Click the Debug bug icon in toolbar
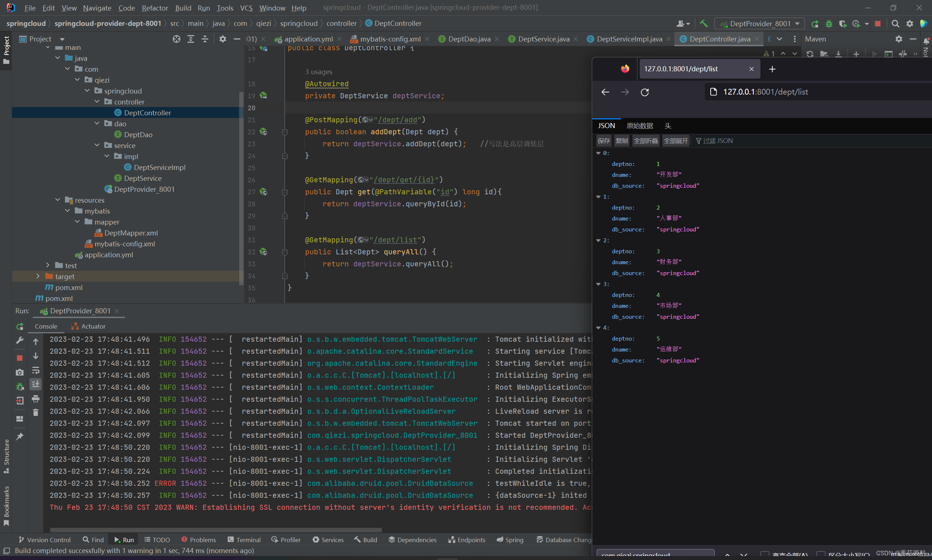The width and height of the screenshot is (932, 560). tap(829, 23)
